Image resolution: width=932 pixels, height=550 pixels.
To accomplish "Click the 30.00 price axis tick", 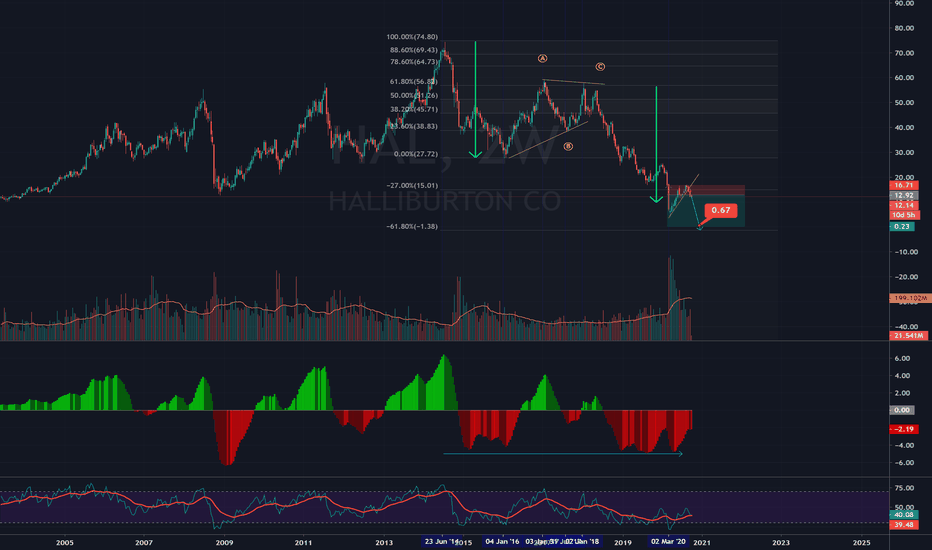I will [x=904, y=153].
